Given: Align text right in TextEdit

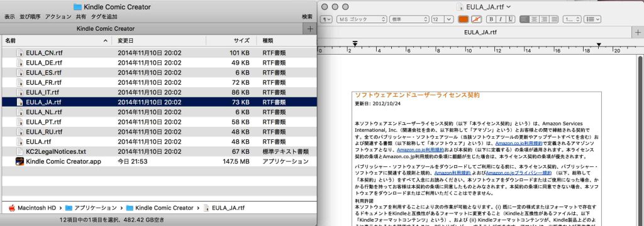Looking at the screenshot, I should [x=544, y=19].
